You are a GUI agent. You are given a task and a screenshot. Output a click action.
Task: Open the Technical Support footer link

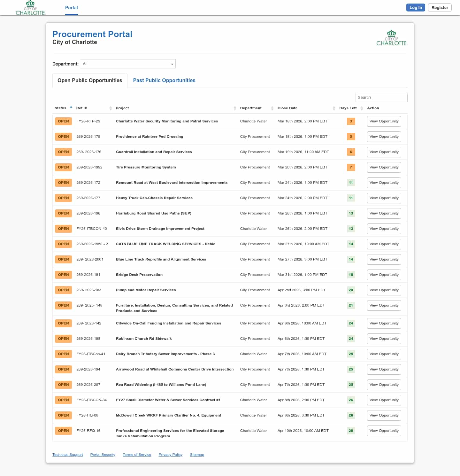pyautogui.click(x=67, y=455)
